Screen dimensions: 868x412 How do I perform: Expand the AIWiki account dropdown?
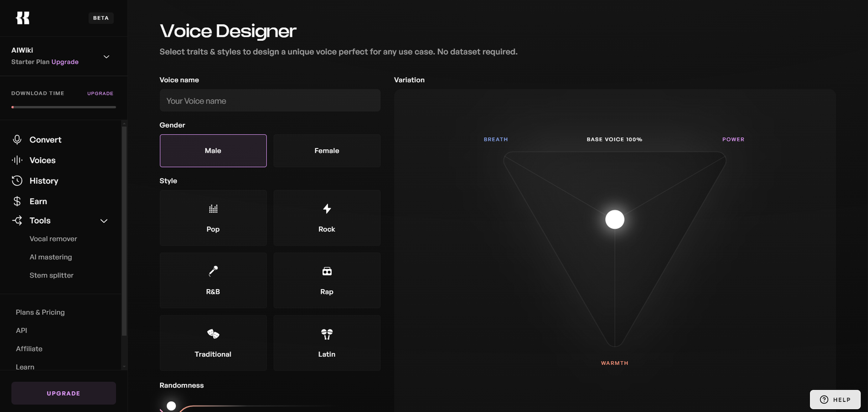tap(106, 56)
